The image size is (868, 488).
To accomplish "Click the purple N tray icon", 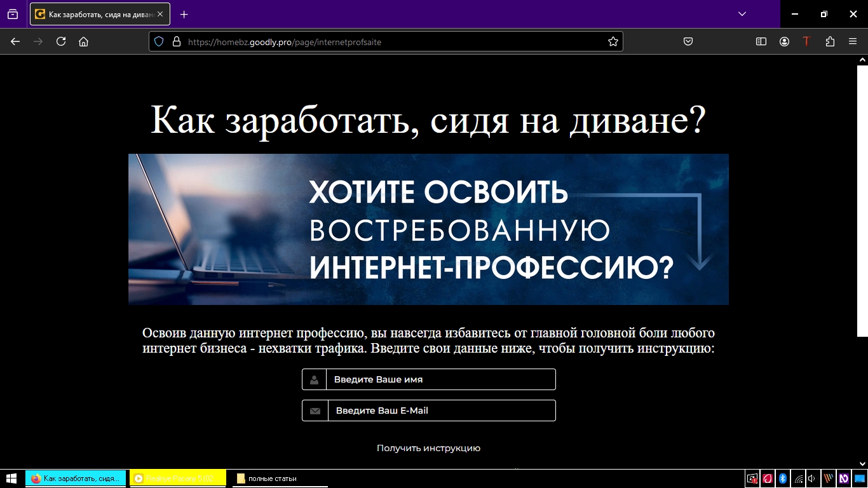I will coord(844,478).
